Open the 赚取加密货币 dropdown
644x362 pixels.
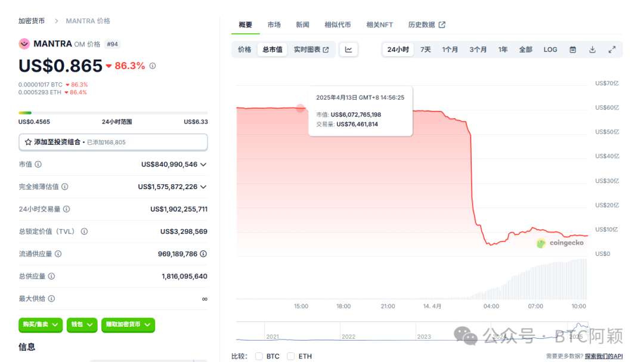coord(128,324)
